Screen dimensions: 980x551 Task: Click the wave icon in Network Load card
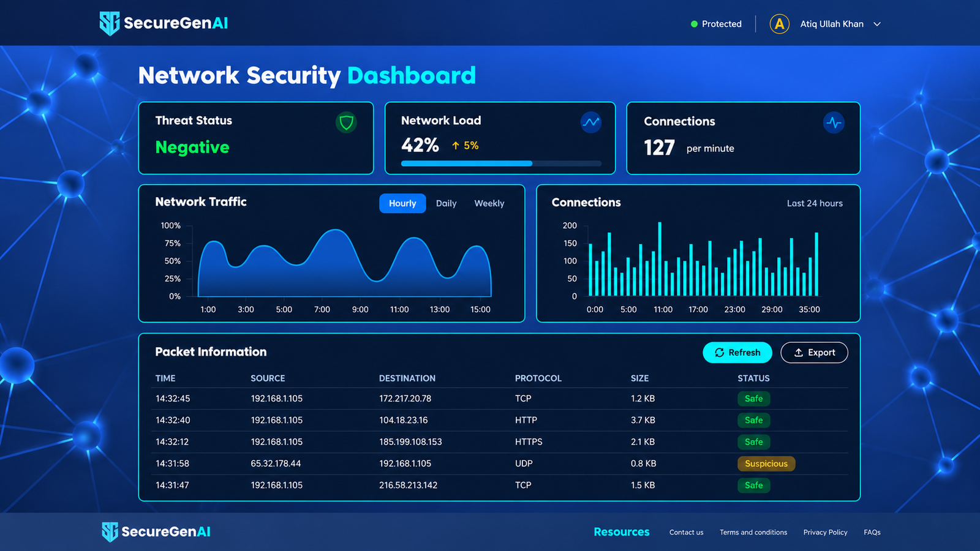click(x=591, y=122)
